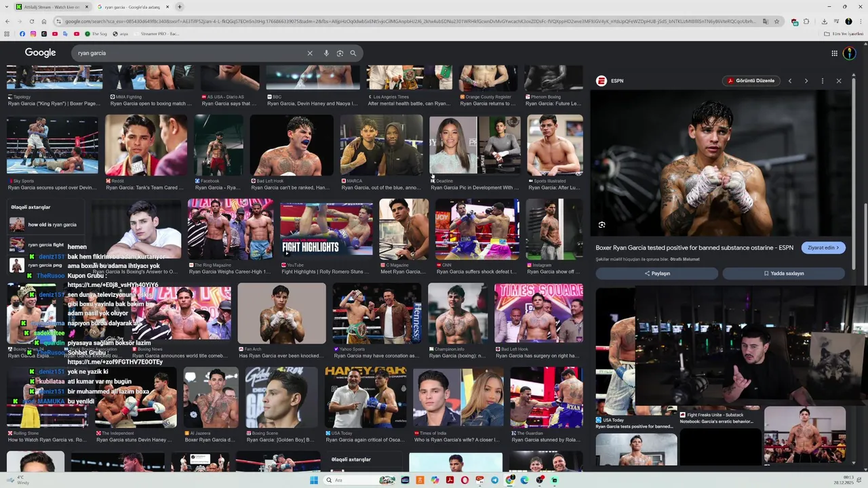Click the magnifier search button
The width and height of the screenshot is (868, 488).
pos(353,53)
